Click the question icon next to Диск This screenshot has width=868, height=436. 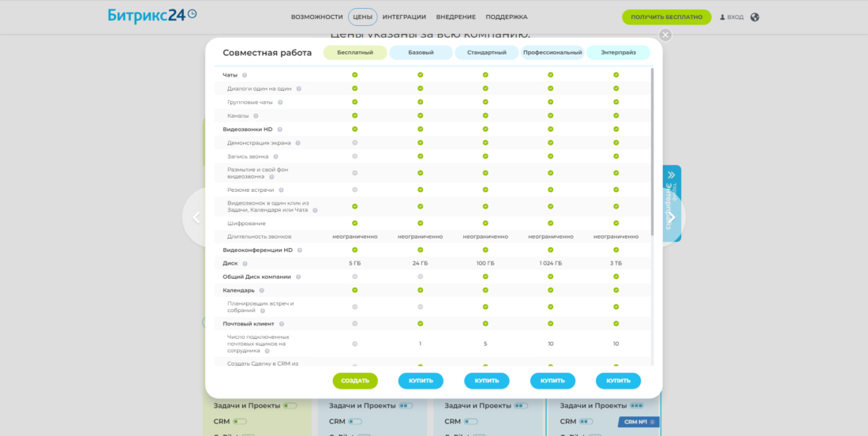[245, 263]
